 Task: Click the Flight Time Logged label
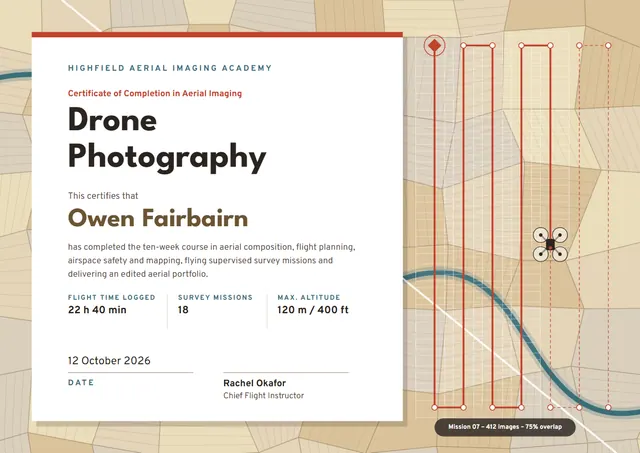(x=111, y=298)
